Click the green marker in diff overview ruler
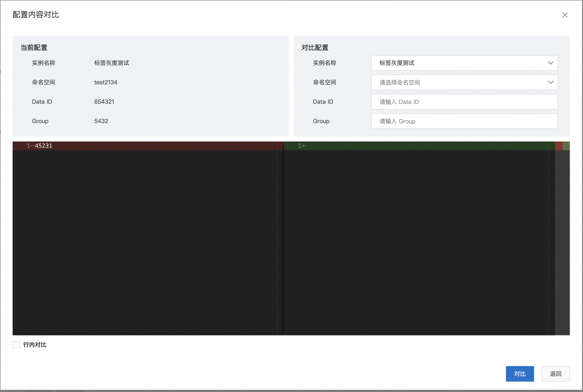583x392 pixels. (566, 146)
